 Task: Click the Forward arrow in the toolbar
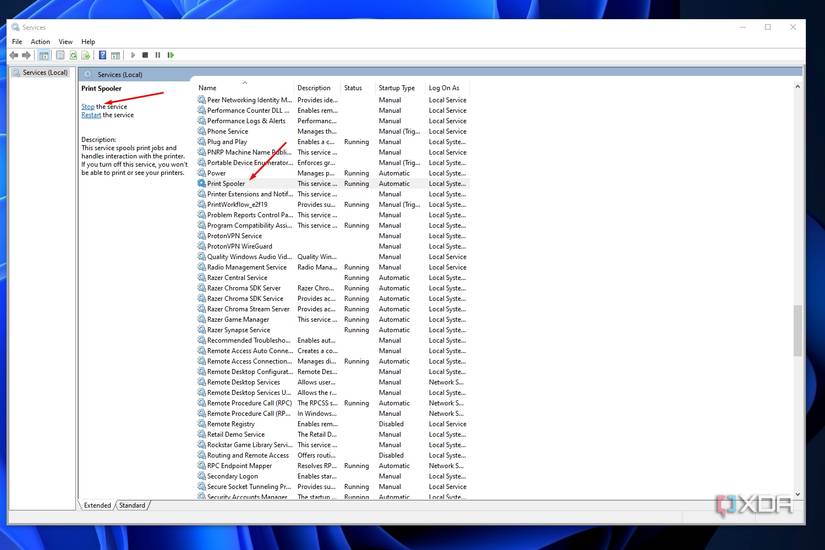coord(26,55)
